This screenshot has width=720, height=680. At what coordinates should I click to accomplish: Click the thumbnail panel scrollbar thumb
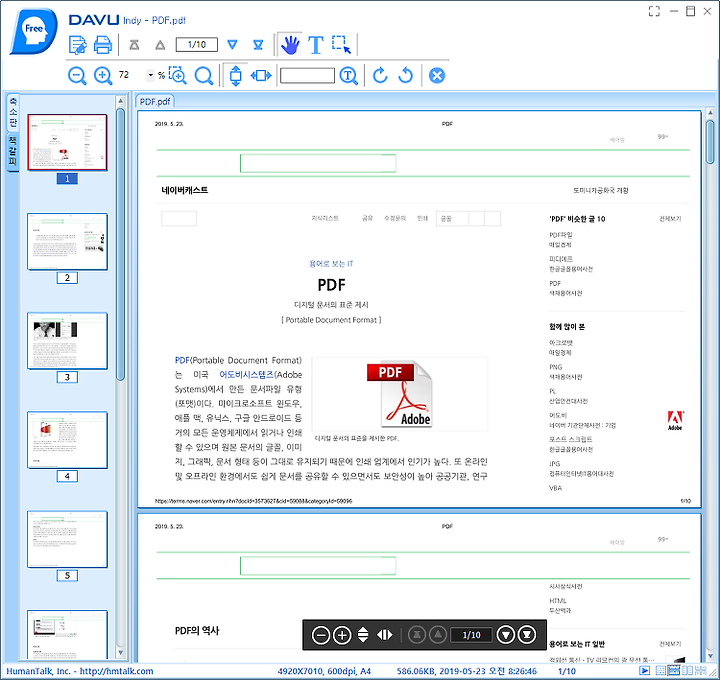(120, 244)
